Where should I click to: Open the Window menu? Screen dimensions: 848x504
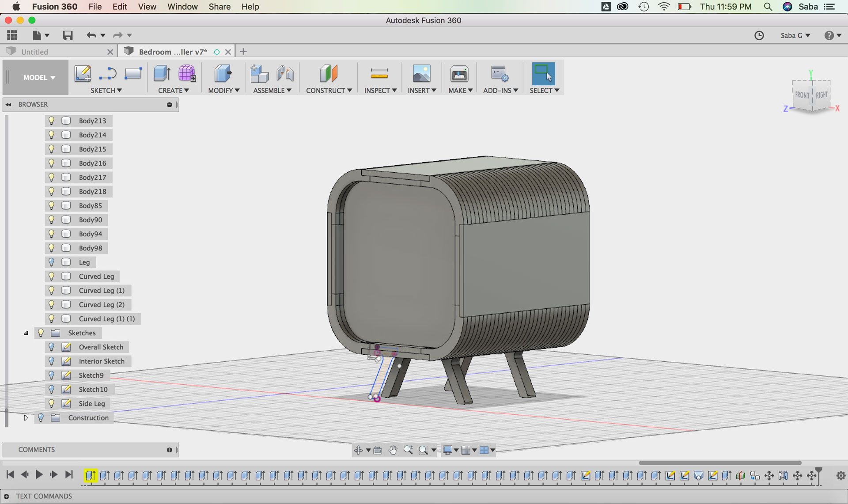click(x=182, y=7)
